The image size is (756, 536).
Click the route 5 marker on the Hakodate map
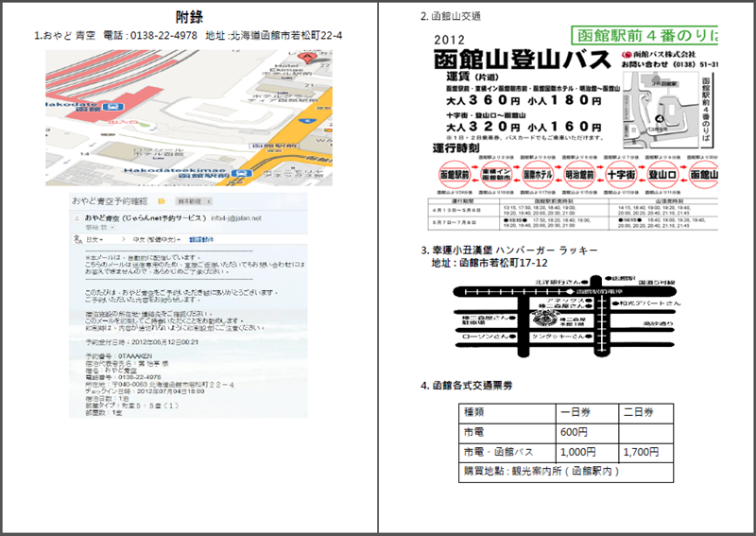[308, 121]
